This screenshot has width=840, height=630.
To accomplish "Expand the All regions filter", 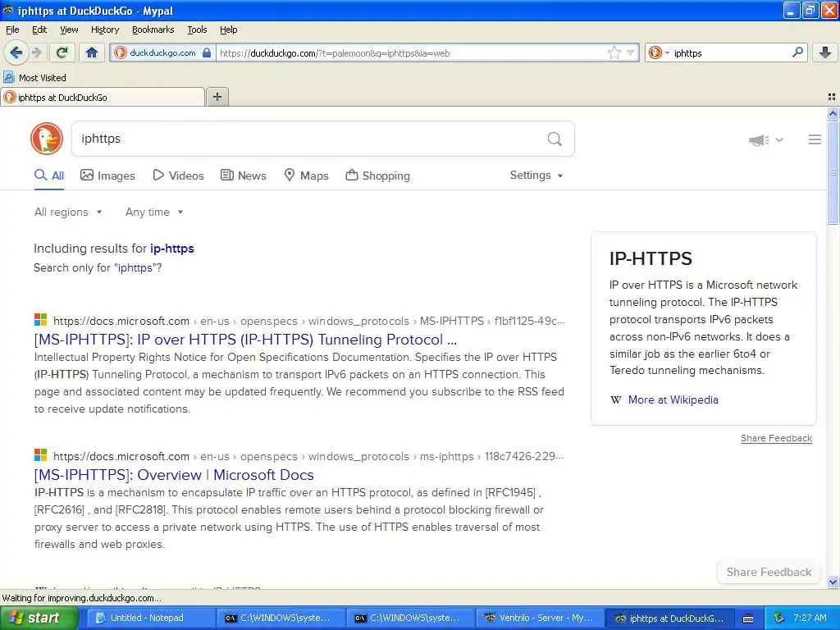I will coord(68,212).
